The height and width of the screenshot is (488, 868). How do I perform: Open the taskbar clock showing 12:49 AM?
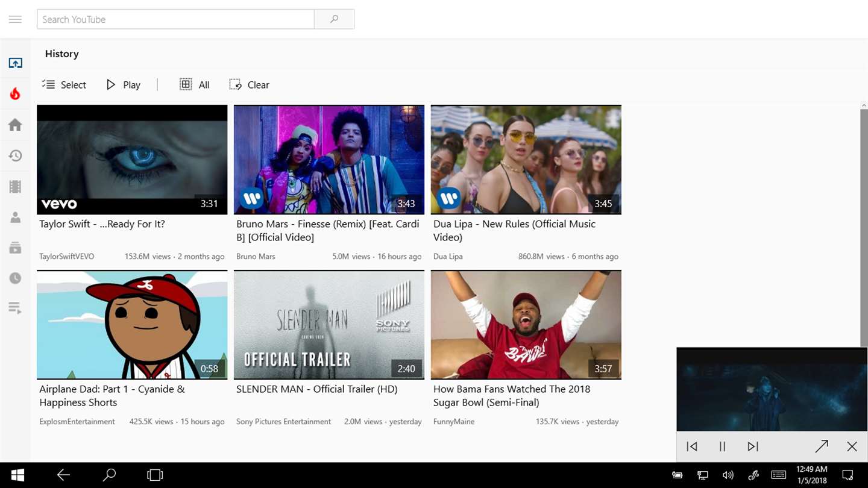812,475
